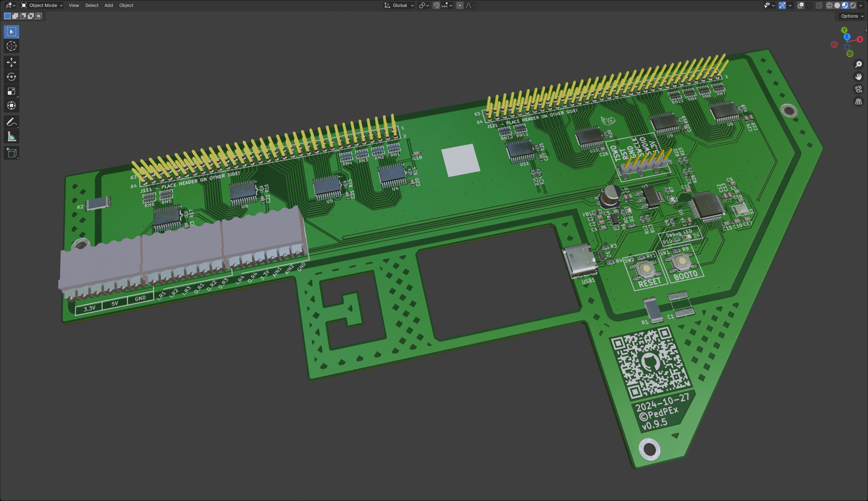Screen dimensions: 868x501
Task: Open the View menu
Action: (74, 5)
